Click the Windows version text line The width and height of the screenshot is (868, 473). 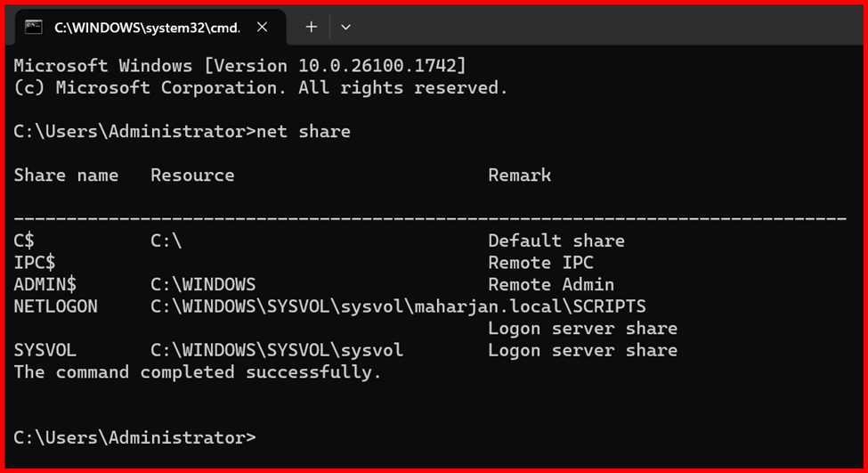[x=240, y=66]
